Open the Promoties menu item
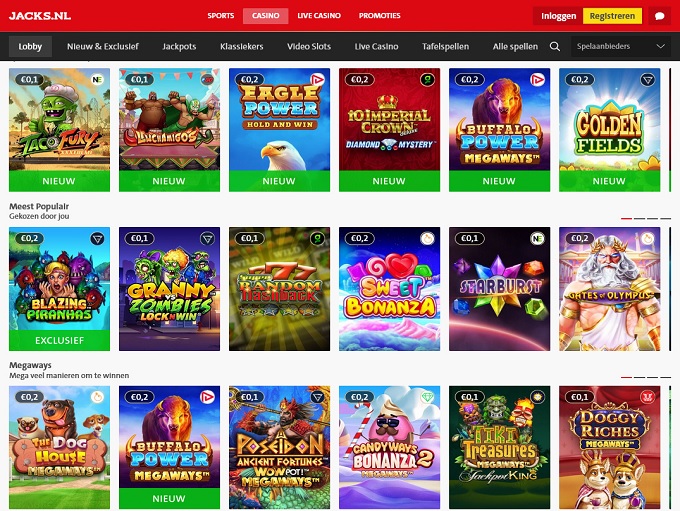The height and width of the screenshot is (511, 680). tap(379, 16)
